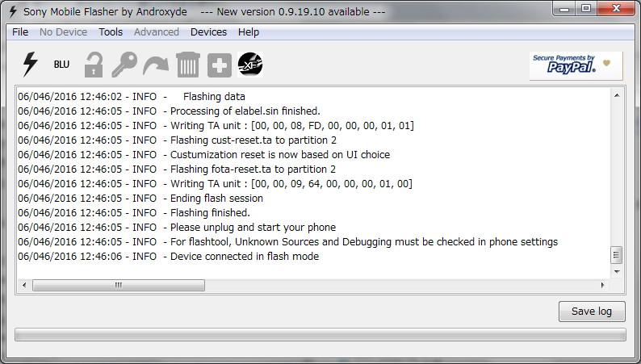Click 'Flashing finished.' log line
Image resolution: width=641 pixels, height=364 pixels.
pyautogui.click(x=134, y=213)
